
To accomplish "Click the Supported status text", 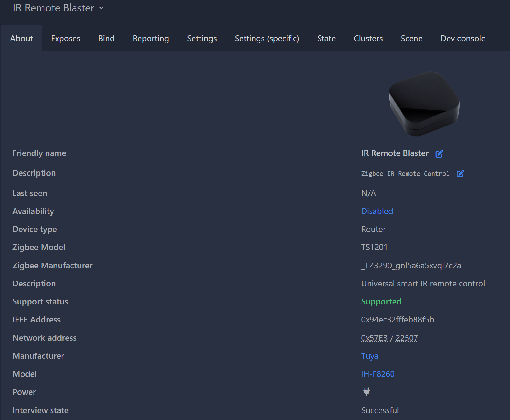I will coord(381,302).
